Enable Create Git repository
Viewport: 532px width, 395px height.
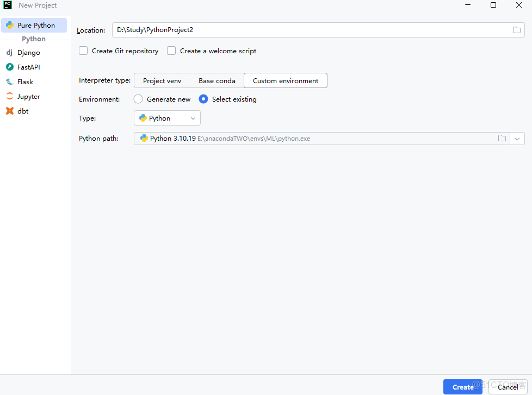83,51
